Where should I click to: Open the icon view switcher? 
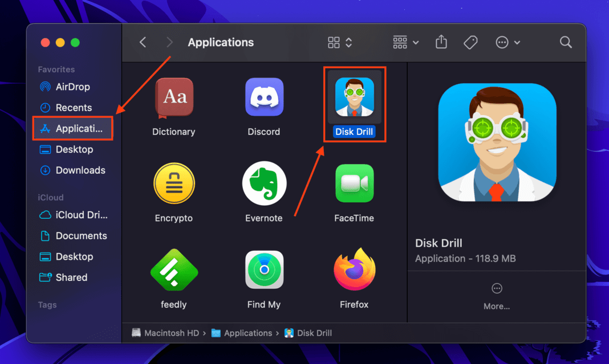click(340, 42)
